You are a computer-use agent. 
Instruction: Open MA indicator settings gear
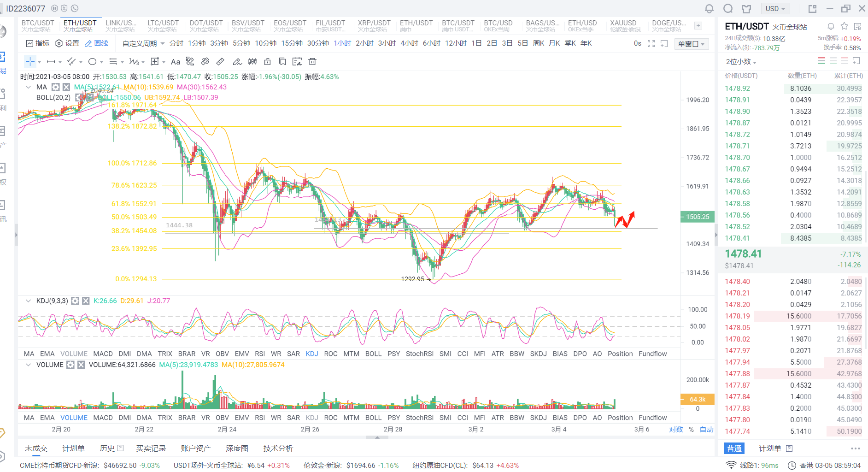pyautogui.click(x=55, y=87)
